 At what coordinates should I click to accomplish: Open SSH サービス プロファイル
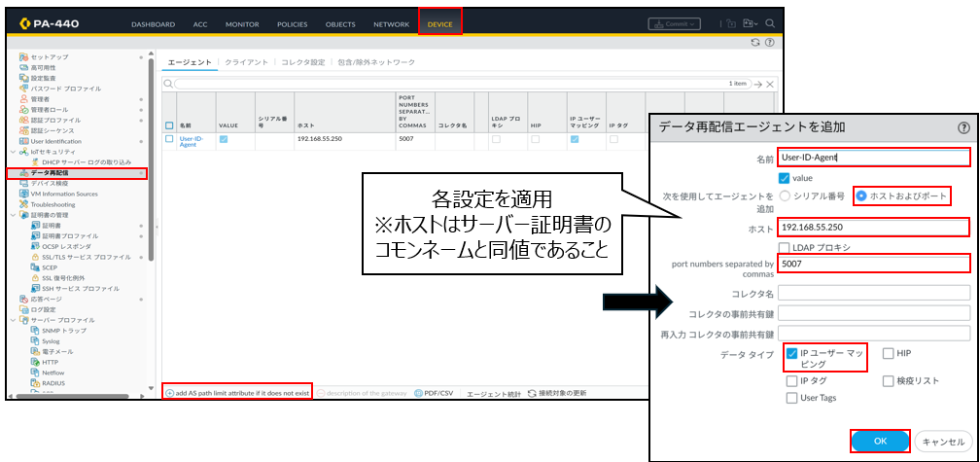(x=80, y=288)
